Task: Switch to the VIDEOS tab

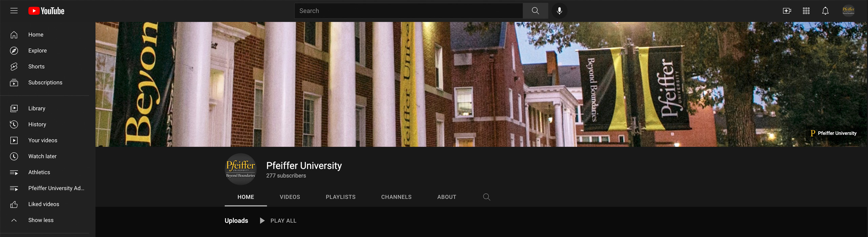Action: tap(290, 197)
